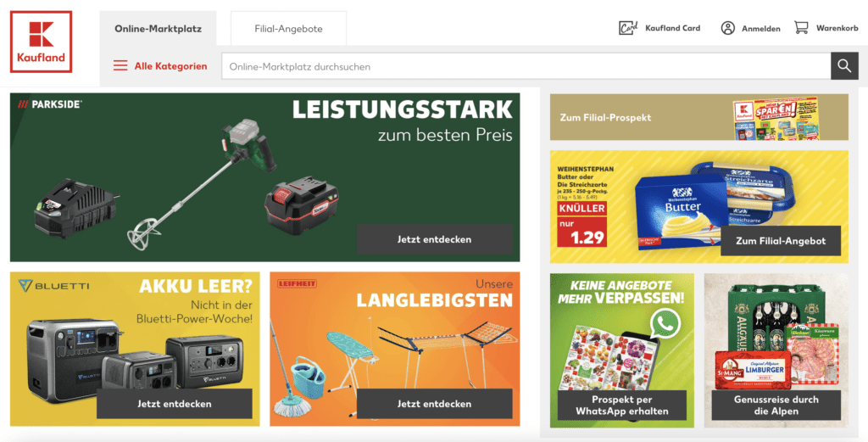Click the user account icon
Image resolution: width=868 pixels, height=442 pixels.
[727, 28]
